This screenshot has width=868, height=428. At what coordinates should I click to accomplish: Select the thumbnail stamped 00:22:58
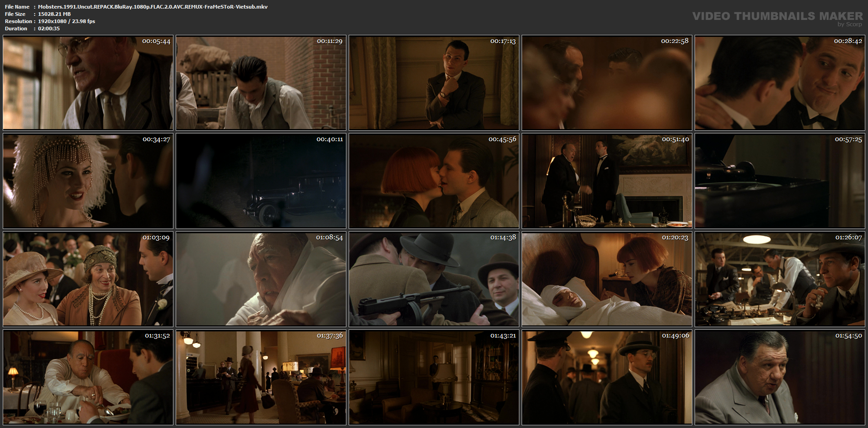tap(607, 83)
